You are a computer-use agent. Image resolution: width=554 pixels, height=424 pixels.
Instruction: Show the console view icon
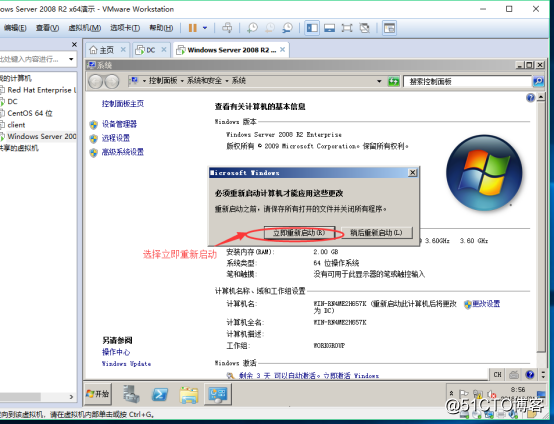coord(389,28)
